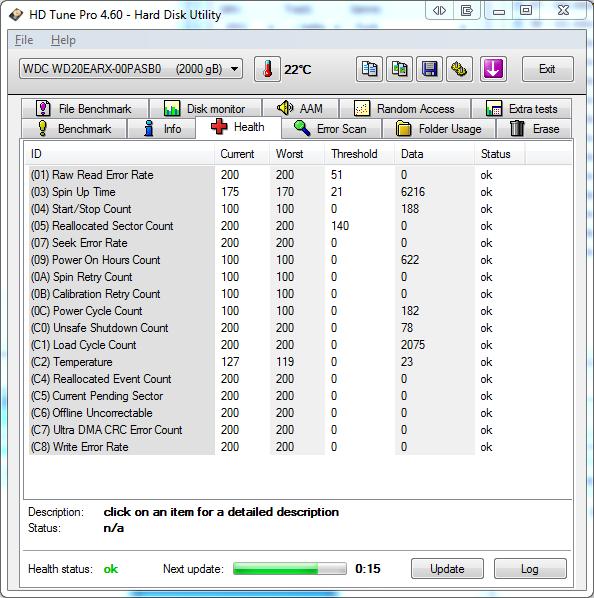Click the 6216 data value for Spin Up Time
The width and height of the screenshot is (594, 598).
(413, 192)
